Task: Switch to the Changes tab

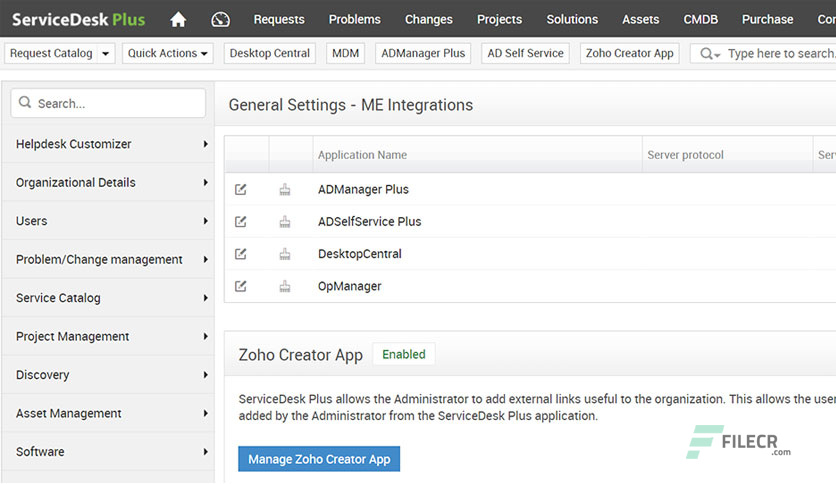Action: tap(429, 19)
